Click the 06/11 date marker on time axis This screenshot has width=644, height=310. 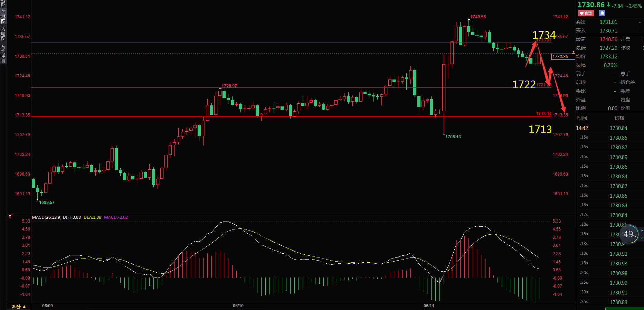(x=429, y=306)
